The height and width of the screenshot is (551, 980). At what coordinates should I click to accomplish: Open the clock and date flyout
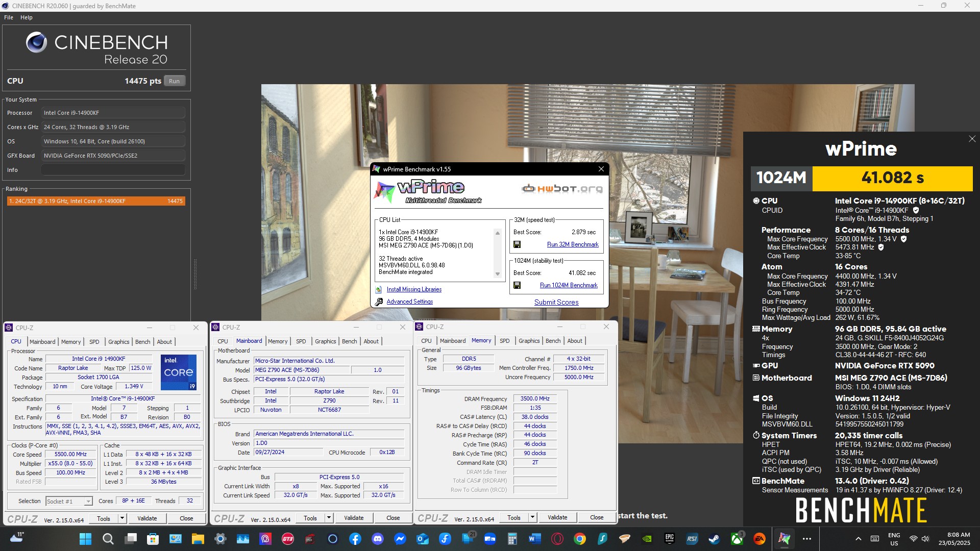coord(954,539)
